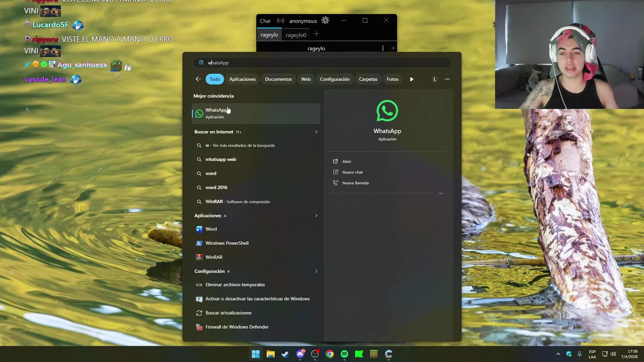Click the Windows Start button

click(256, 354)
